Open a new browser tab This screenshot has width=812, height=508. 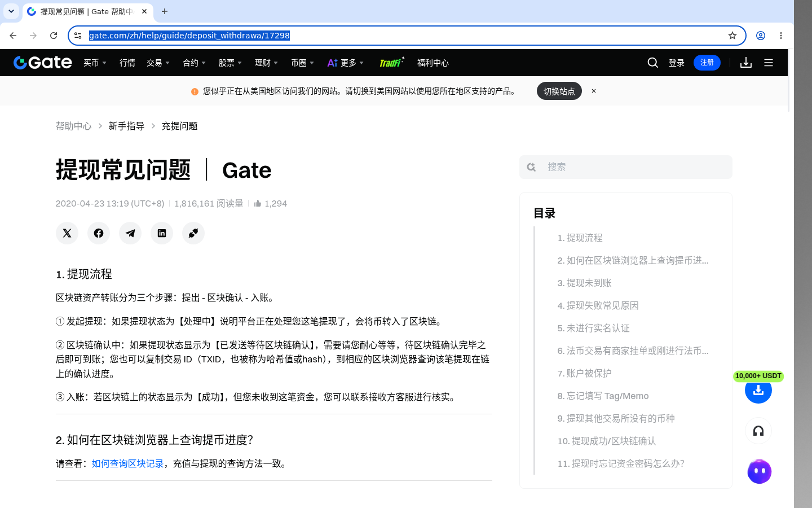tap(165, 11)
